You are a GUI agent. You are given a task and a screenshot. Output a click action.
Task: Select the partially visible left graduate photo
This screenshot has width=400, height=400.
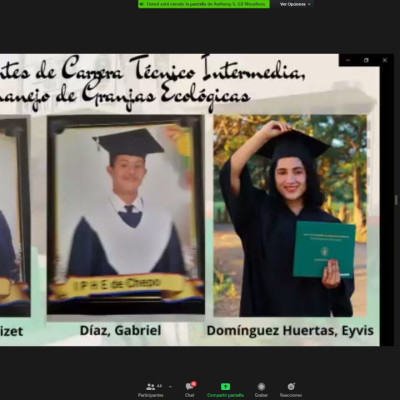coord(15,217)
